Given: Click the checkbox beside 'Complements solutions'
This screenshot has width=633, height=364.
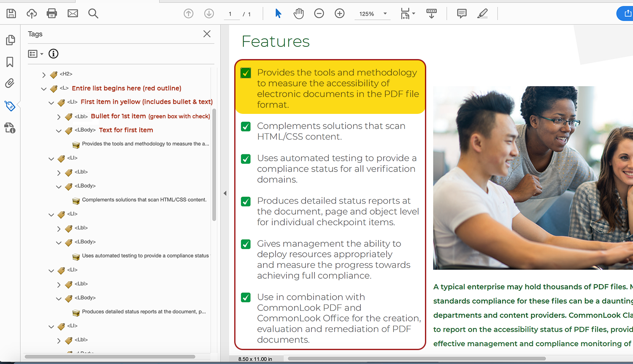Looking at the screenshot, I should pyautogui.click(x=246, y=127).
